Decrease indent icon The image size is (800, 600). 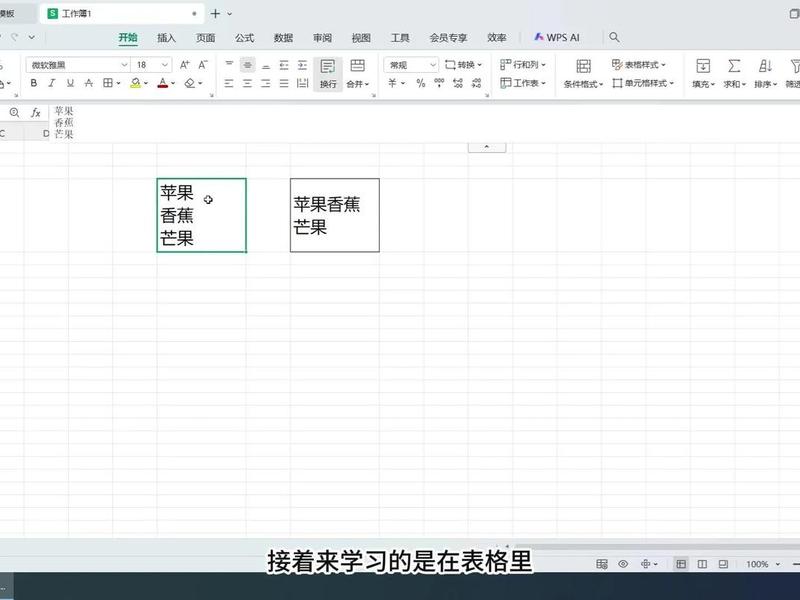coord(284,65)
